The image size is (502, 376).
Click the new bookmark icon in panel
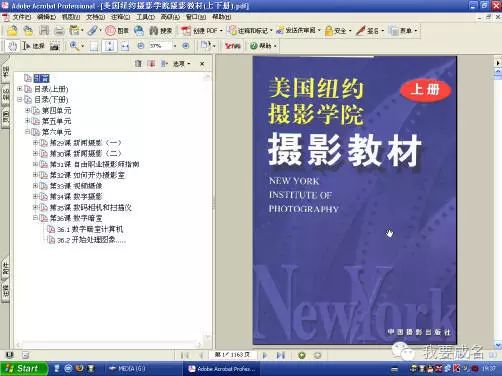click(x=151, y=63)
